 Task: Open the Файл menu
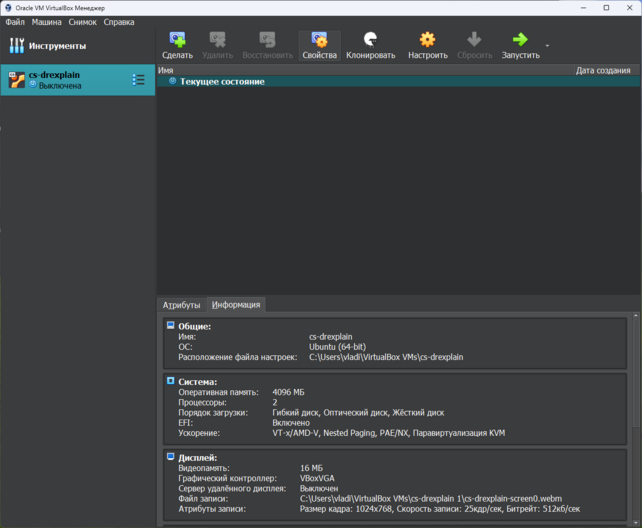coord(15,22)
